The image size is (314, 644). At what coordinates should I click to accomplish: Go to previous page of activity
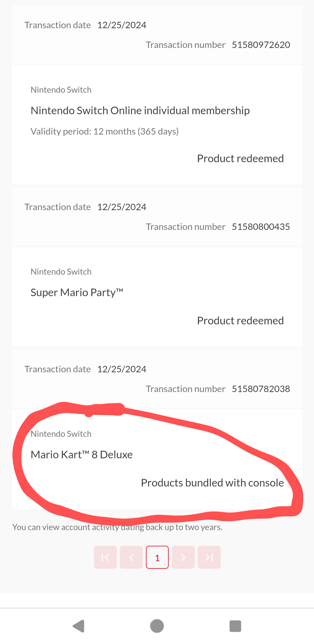tap(131, 557)
